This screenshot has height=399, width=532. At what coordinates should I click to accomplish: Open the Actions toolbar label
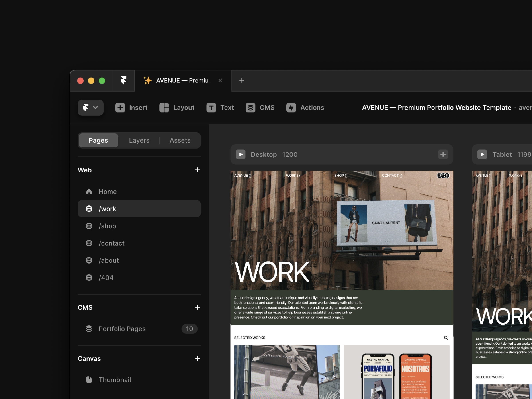(x=312, y=108)
